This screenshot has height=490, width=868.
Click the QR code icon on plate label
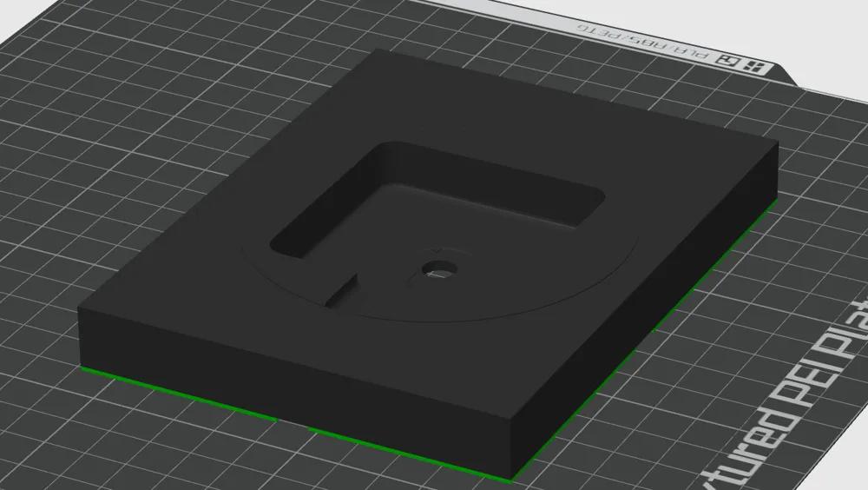[728, 61]
